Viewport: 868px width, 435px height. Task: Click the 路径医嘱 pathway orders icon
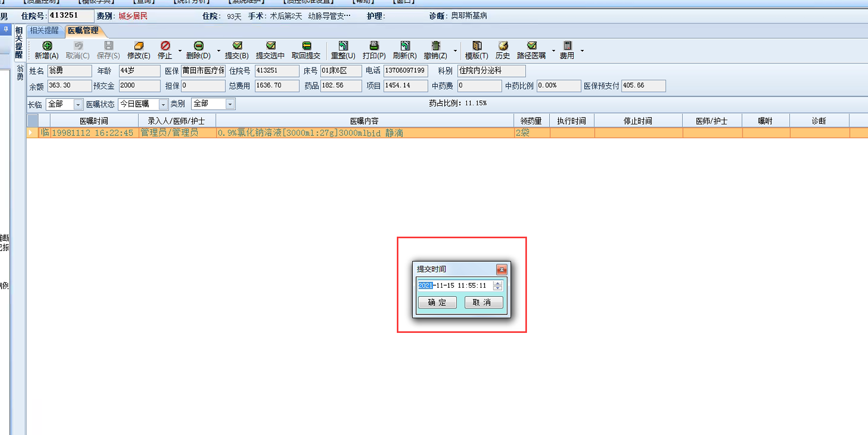click(532, 46)
